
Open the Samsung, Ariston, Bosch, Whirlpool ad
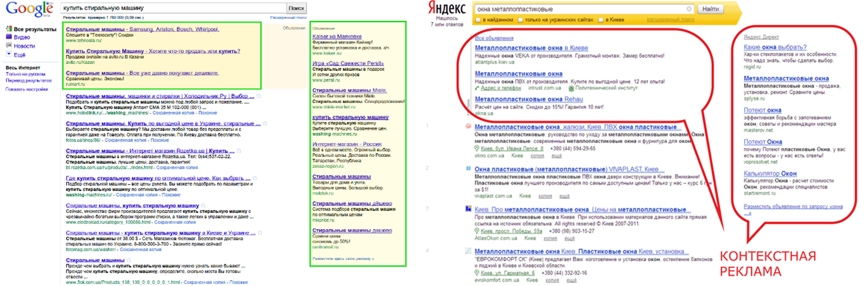click(x=142, y=29)
